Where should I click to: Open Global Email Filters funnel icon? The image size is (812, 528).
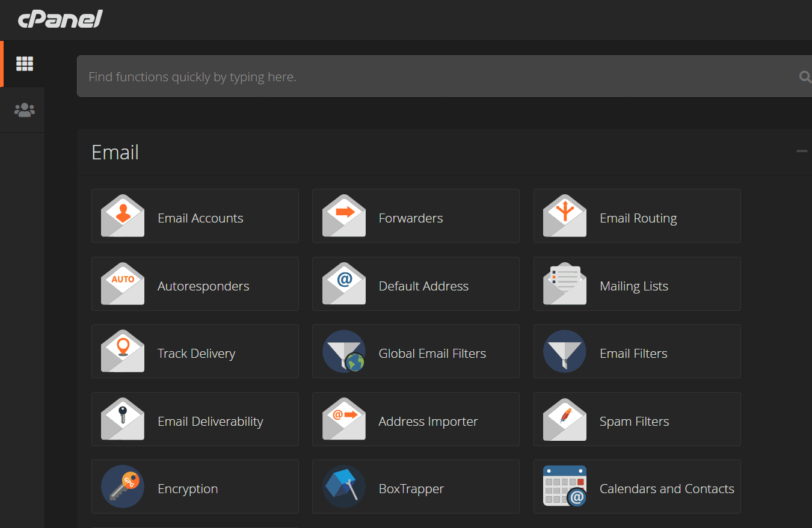pos(344,351)
